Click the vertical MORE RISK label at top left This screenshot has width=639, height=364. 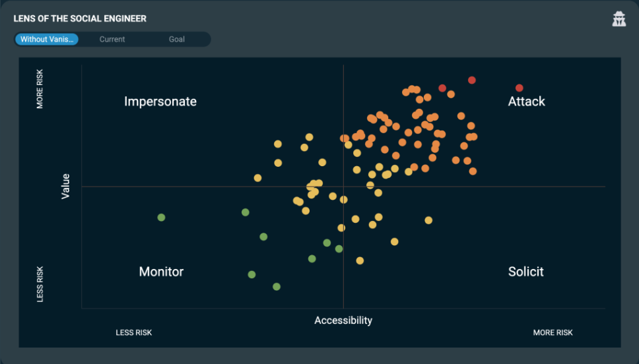pyautogui.click(x=40, y=88)
